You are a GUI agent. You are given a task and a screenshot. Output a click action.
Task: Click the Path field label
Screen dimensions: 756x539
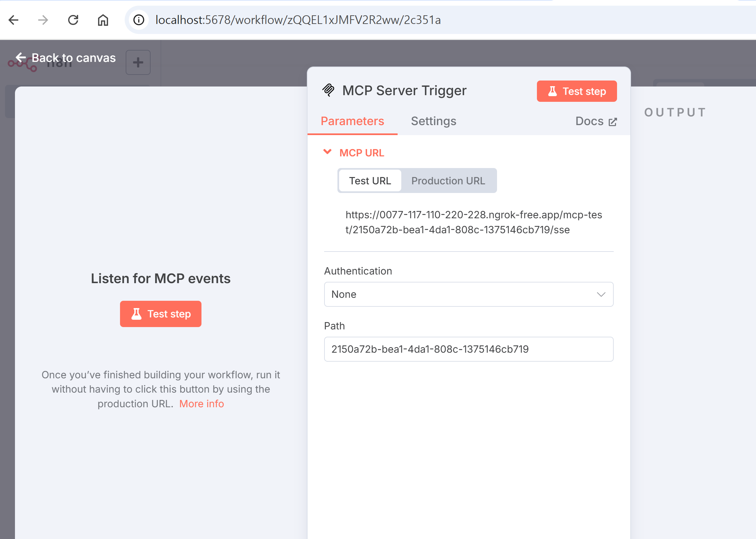point(334,326)
